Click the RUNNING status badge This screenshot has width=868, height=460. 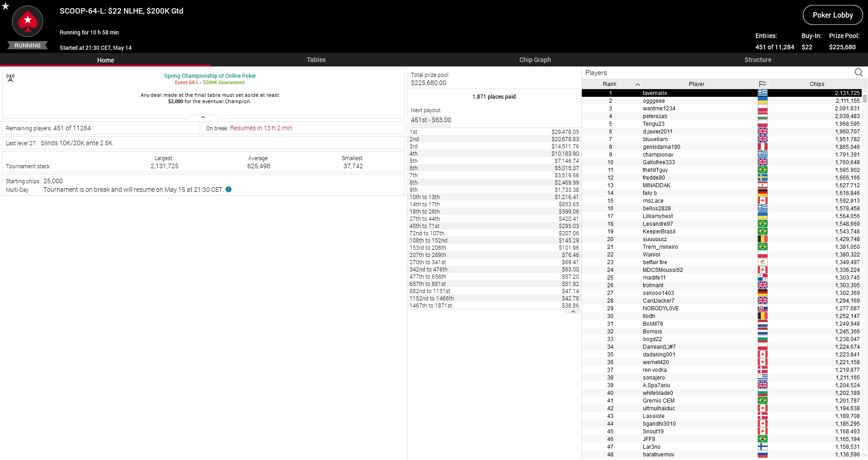coord(28,45)
